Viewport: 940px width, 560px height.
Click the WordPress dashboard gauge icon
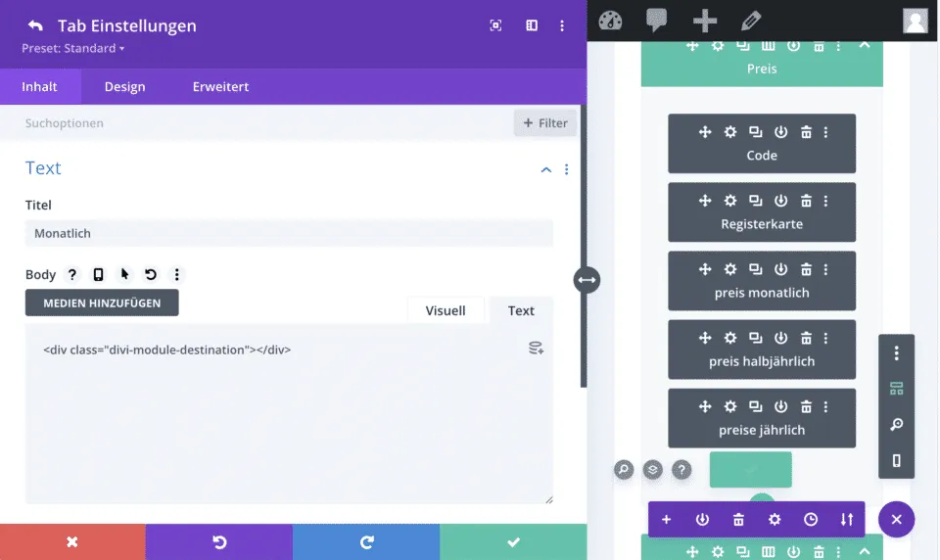coord(610,21)
